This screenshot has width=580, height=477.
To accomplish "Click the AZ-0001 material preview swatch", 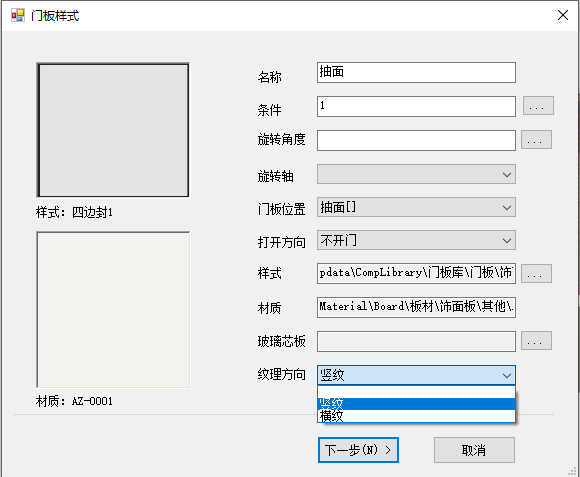I will click(x=113, y=310).
